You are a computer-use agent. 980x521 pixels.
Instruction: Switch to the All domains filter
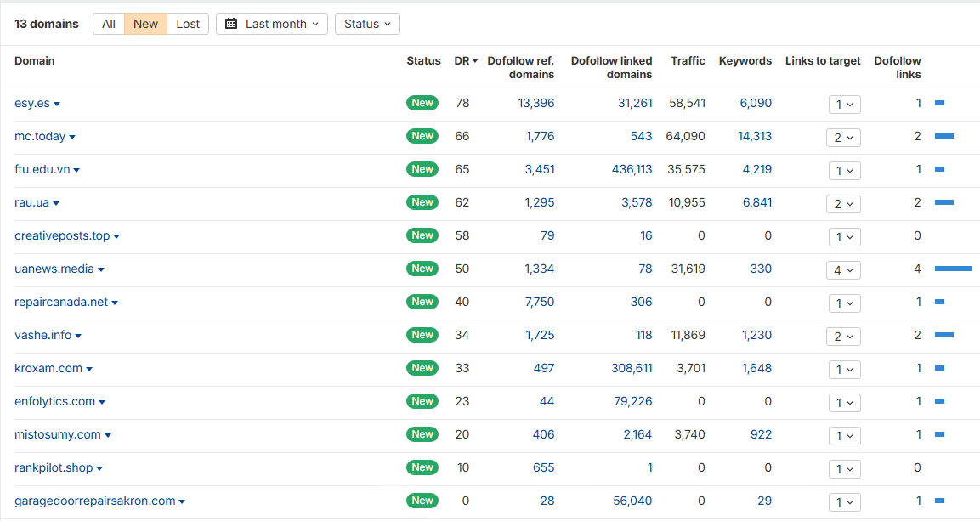pyautogui.click(x=109, y=24)
